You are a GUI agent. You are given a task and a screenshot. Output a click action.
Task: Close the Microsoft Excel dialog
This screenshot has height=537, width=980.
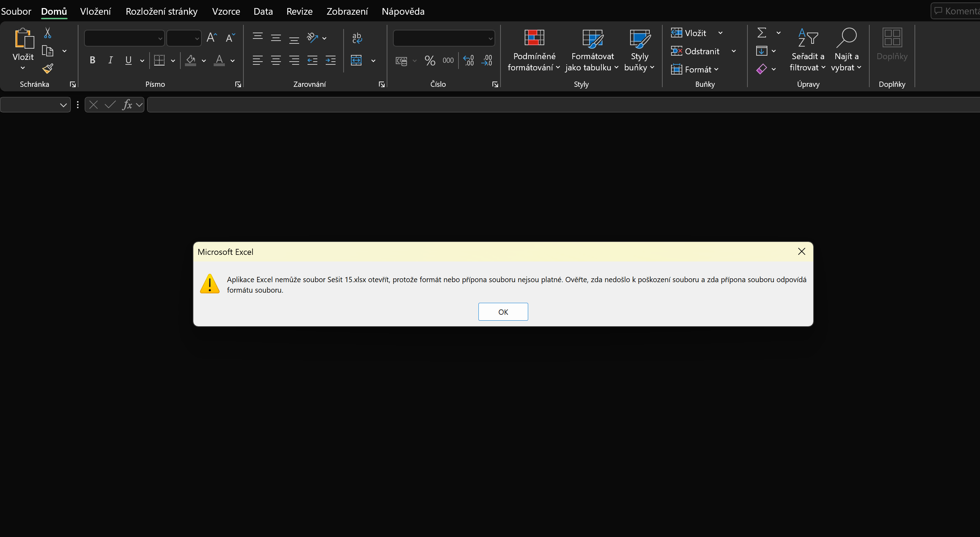point(802,251)
